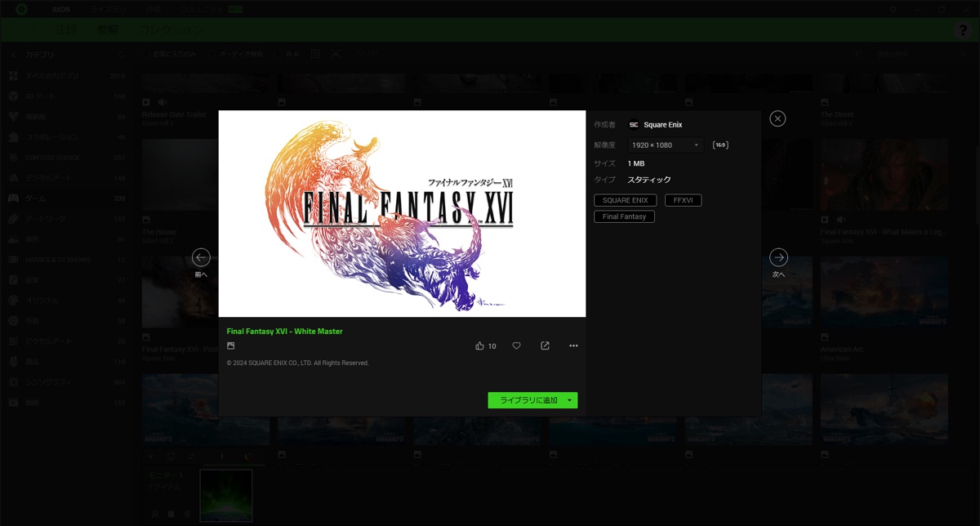Go to the previous wallpaper with the left arrow
980x526 pixels.
(201, 257)
